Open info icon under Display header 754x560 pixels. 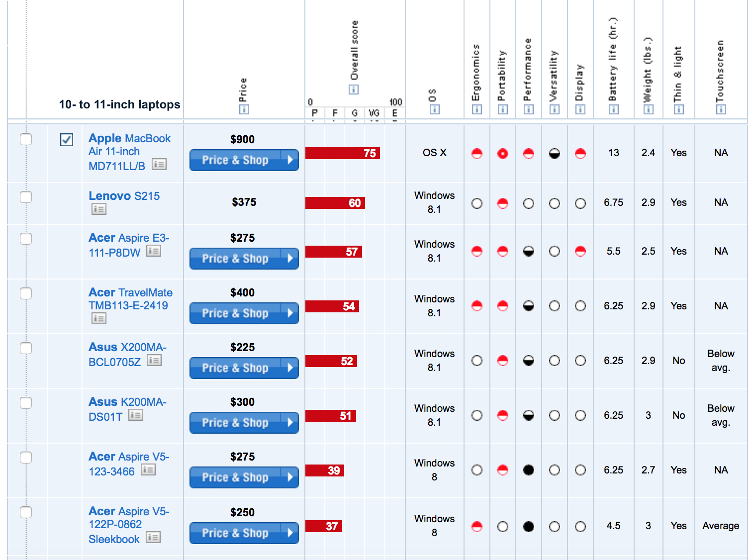pos(580,109)
